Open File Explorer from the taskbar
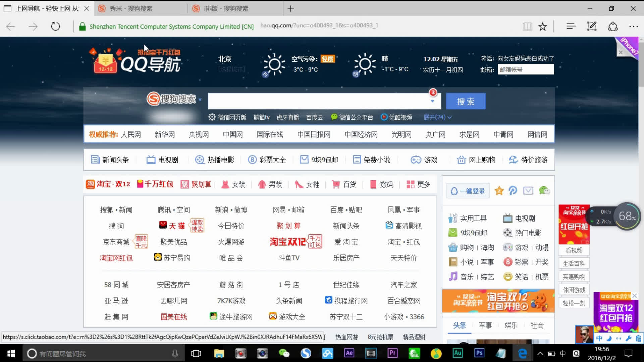 click(x=219, y=353)
